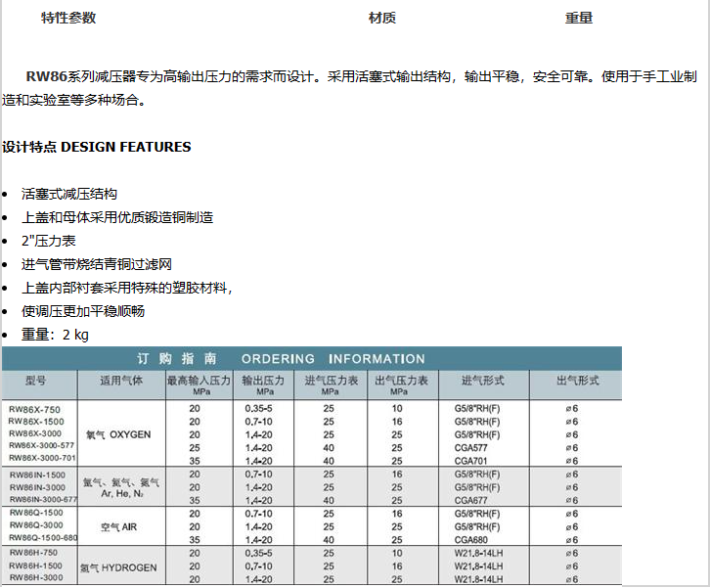Click the bullet 上盖和母体采用优质锻造铜制造
The image size is (710, 588).
coord(117,217)
